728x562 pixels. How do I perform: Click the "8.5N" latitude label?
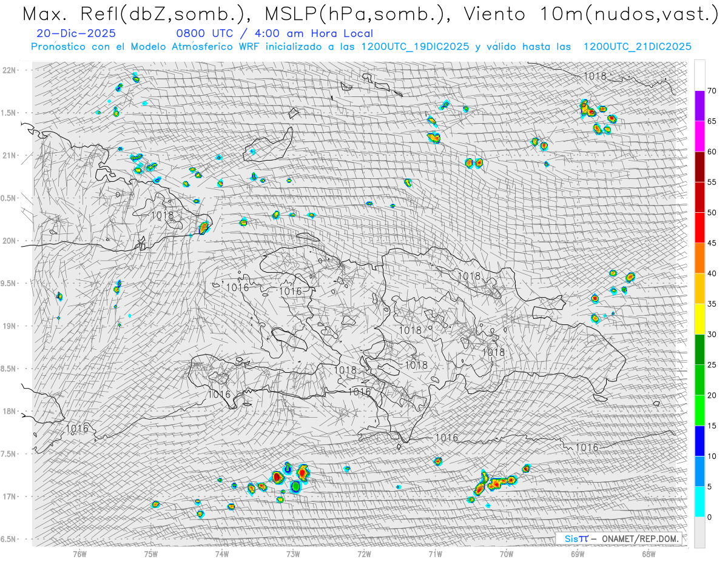click(x=9, y=369)
